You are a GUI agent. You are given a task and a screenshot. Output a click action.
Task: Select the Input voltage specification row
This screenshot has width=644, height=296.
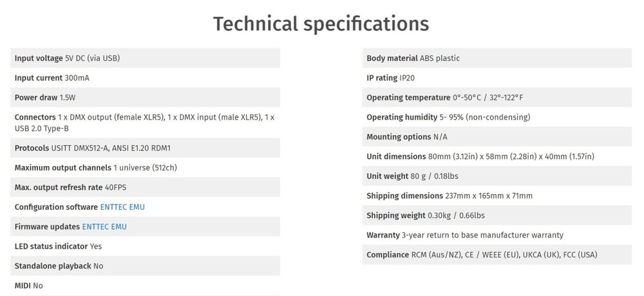pyautogui.click(x=145, y=58)
